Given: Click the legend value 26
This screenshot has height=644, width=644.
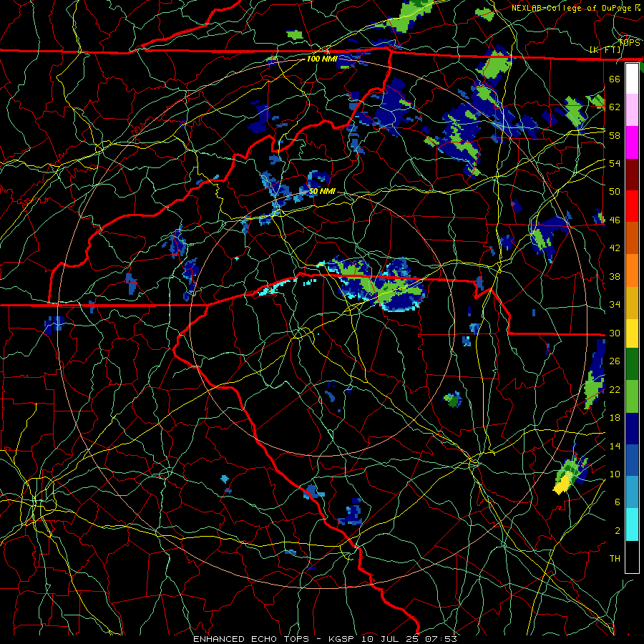Looking at the screenshot, I should pos(615,361).
